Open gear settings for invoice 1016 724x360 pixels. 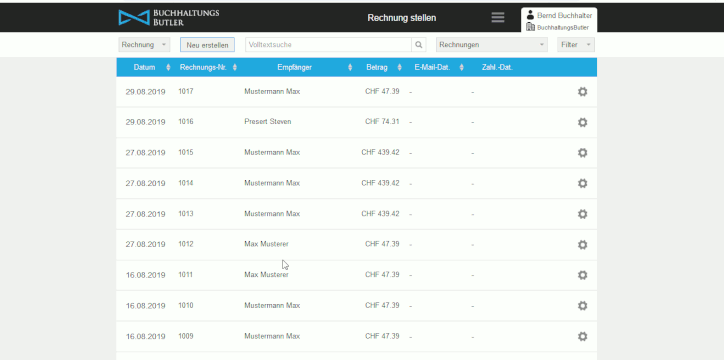coord(582,122)
